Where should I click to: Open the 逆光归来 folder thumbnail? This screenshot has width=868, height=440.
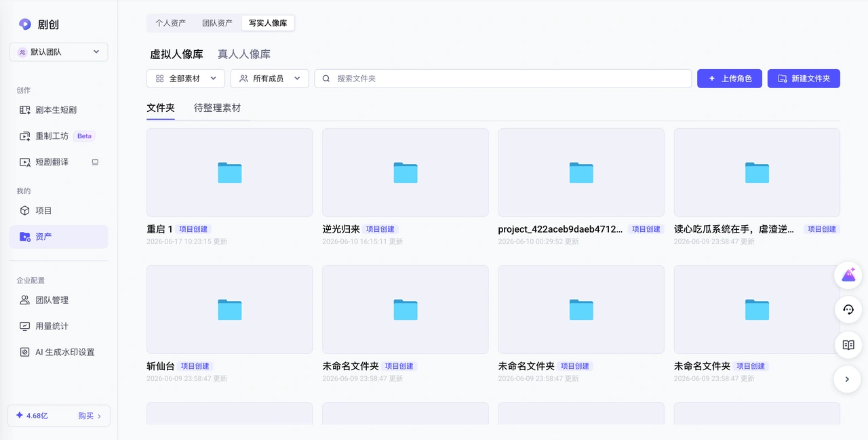405,172
